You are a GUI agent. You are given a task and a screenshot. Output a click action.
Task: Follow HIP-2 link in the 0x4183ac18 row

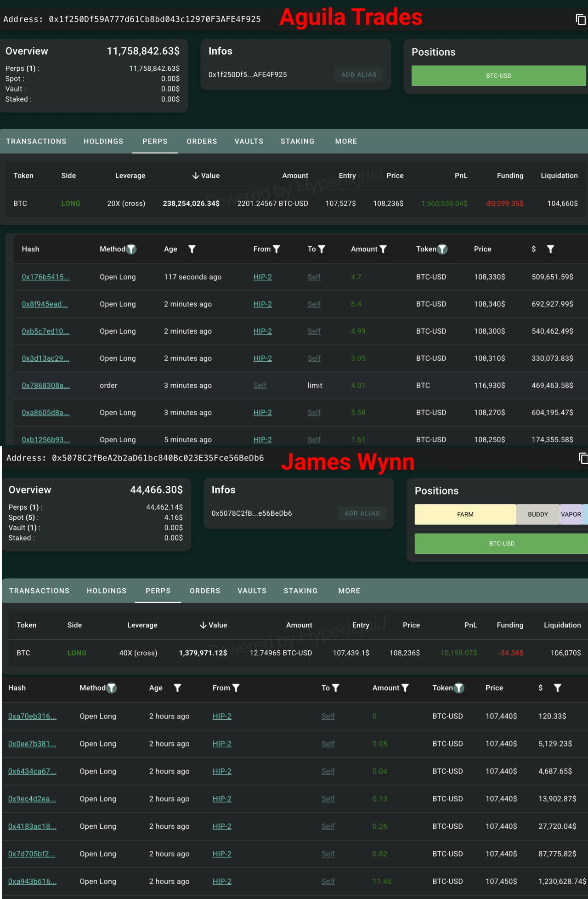point(222,826)
